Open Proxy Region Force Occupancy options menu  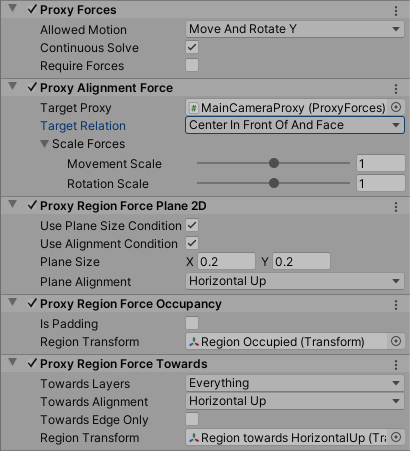(x=396, y=305)
